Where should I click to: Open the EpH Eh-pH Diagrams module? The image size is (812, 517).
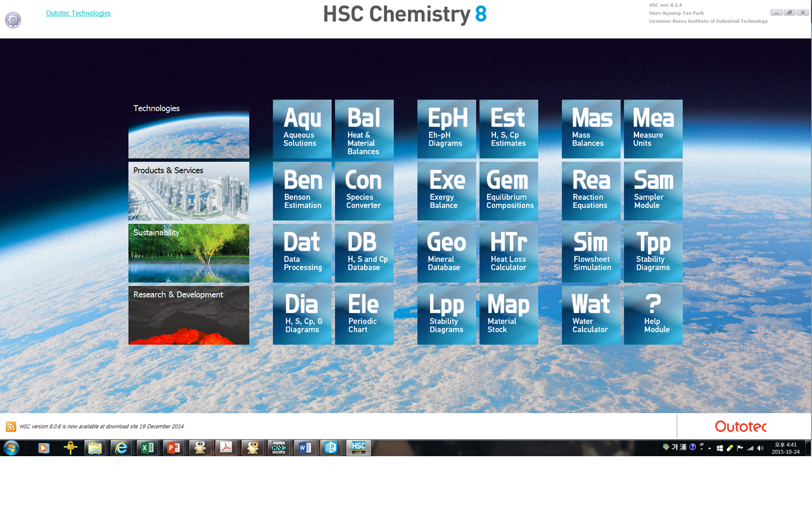click(x=447, y=129)
